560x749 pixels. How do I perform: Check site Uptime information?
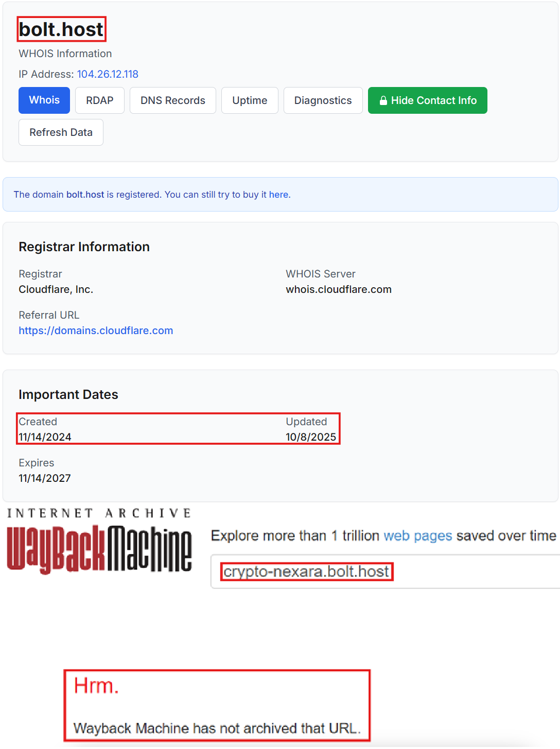point(250,100)
